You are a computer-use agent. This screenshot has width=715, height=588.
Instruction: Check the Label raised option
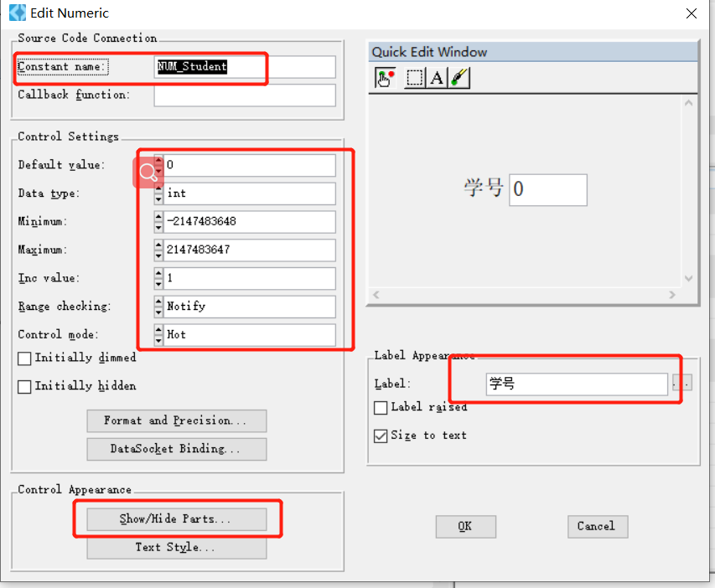tap(380, 408)
